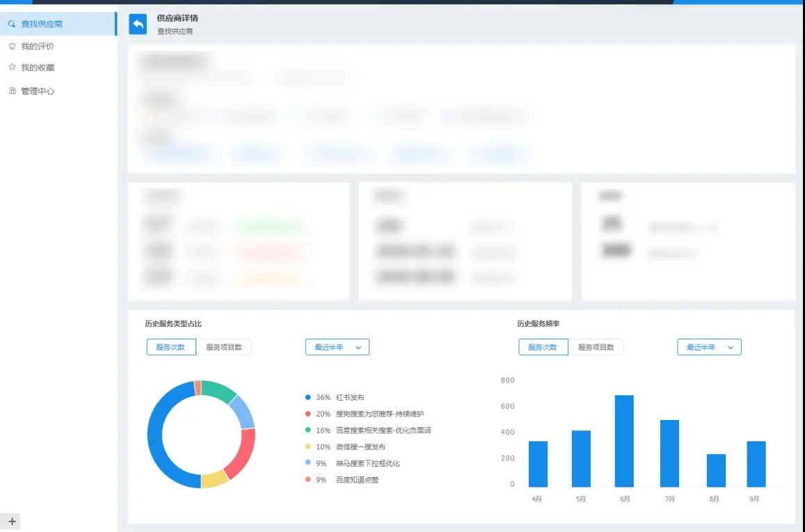Click 微信搜一搜发布 legend label
Screen dimensions: 805x532
(x=360, y=447)
